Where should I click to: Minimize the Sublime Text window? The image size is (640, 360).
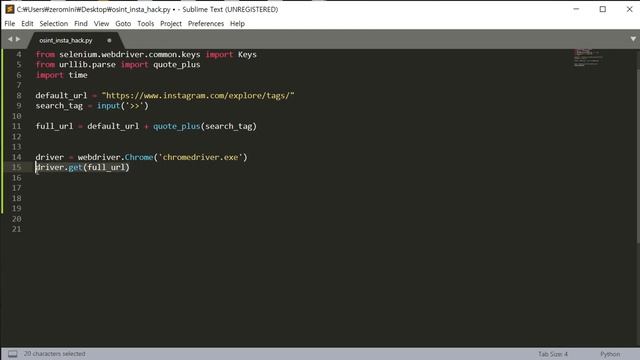click(x=576, y=9)
